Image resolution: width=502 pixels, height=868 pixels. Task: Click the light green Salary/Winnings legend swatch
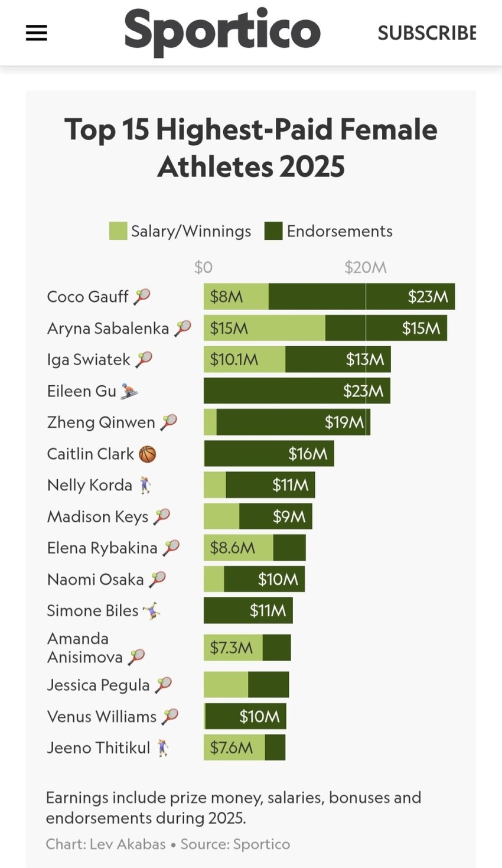(x=118, y=231)
